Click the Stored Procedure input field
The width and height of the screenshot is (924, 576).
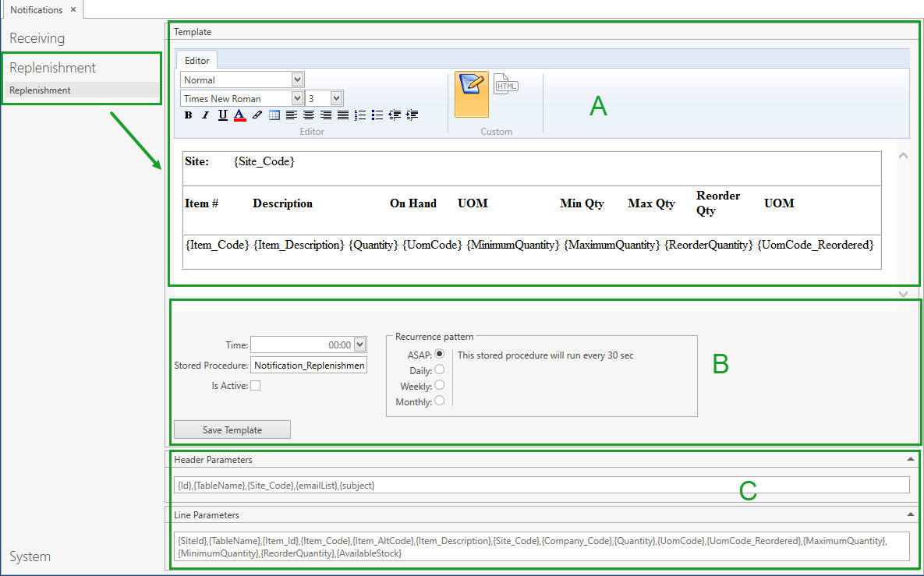click(309, 365)
